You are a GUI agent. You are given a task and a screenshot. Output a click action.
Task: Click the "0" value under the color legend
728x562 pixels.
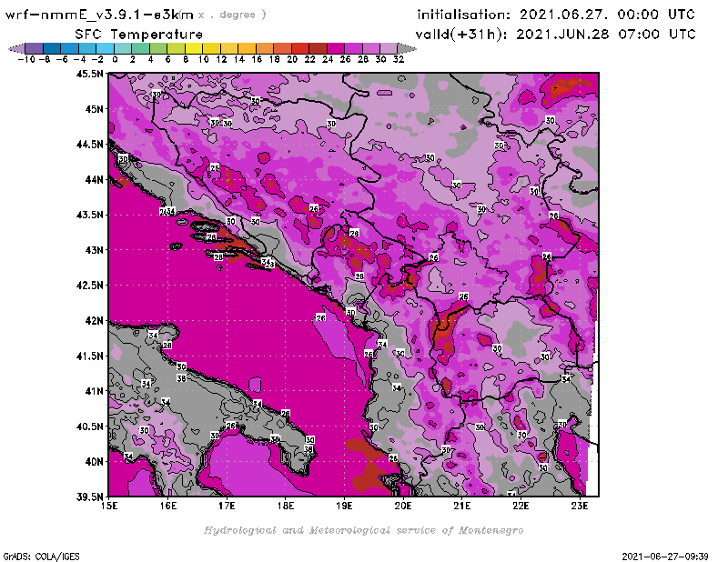[x=115, y=59]
